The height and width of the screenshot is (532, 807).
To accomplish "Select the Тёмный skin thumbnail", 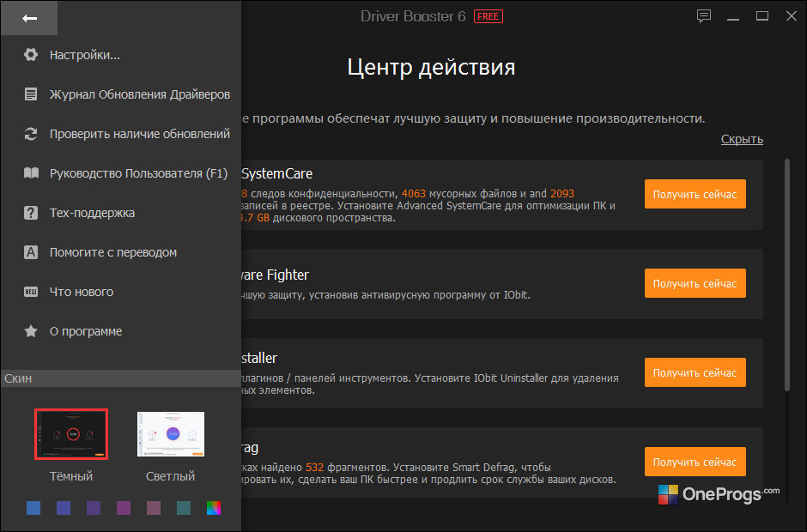I will tap(71, 433).
